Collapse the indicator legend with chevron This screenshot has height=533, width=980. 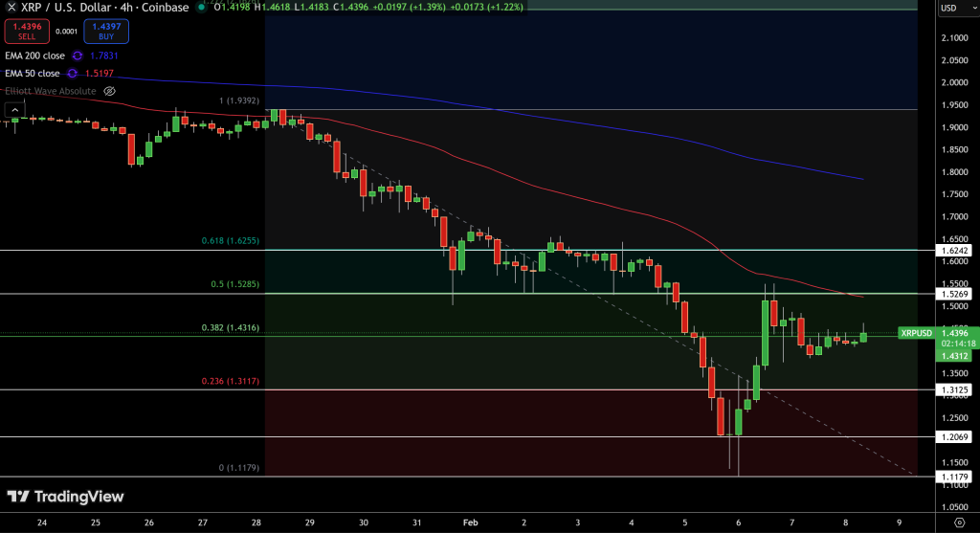tap(14, 110)
